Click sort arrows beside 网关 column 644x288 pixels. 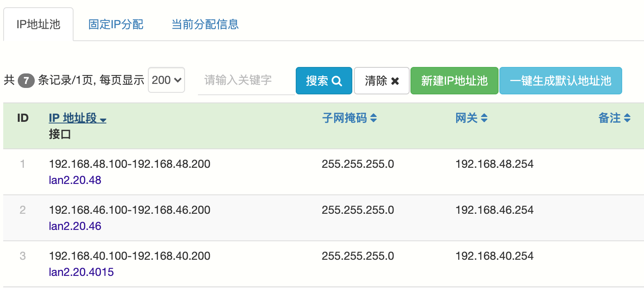pyautogui.click(x=484, y=118)
